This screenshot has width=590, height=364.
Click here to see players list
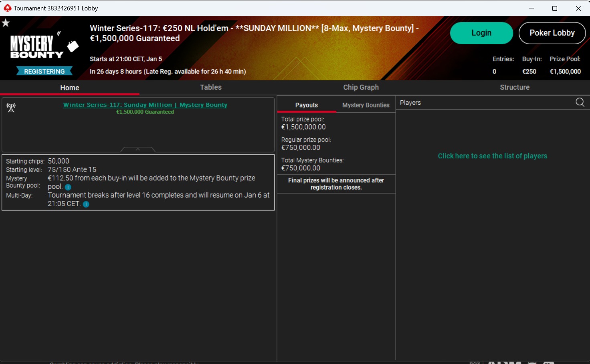(492, 156)
